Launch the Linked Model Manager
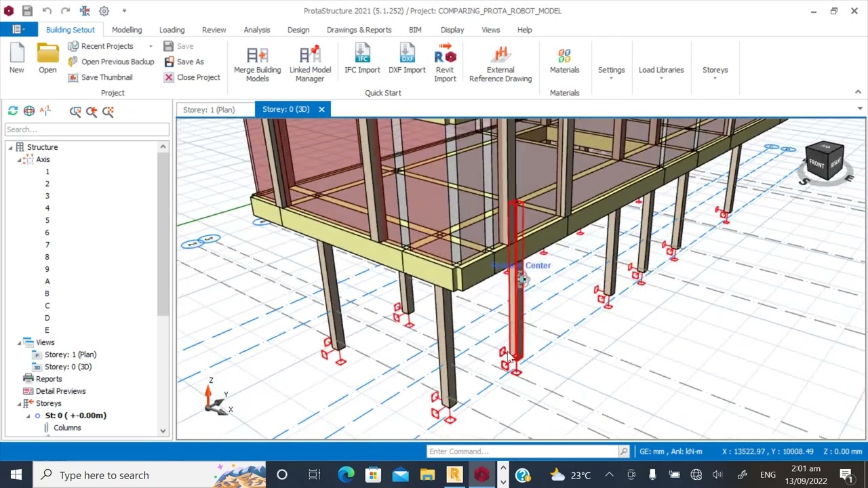 pos(310,63)
